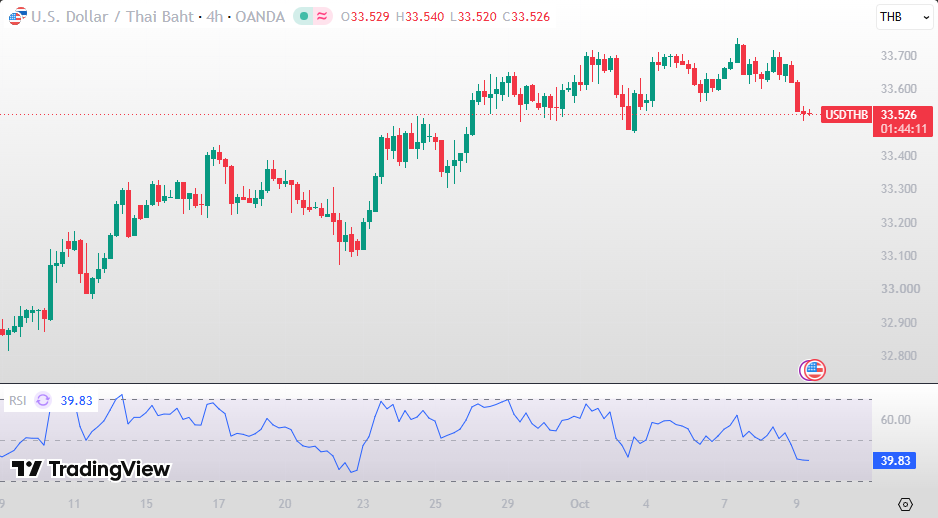Click the RSI value 39.83 in legend
938x518 pixels.
coord(77,401)
